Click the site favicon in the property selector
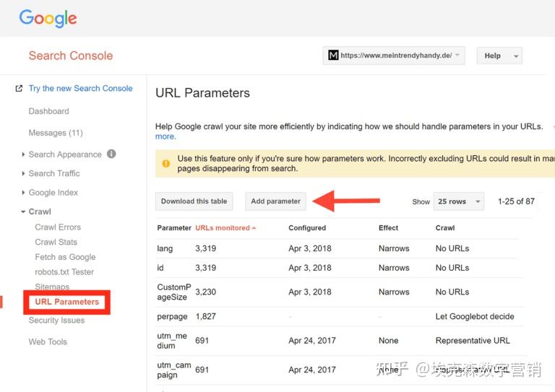This screenshot has height=392, width=555. click(x=333, y=56)
